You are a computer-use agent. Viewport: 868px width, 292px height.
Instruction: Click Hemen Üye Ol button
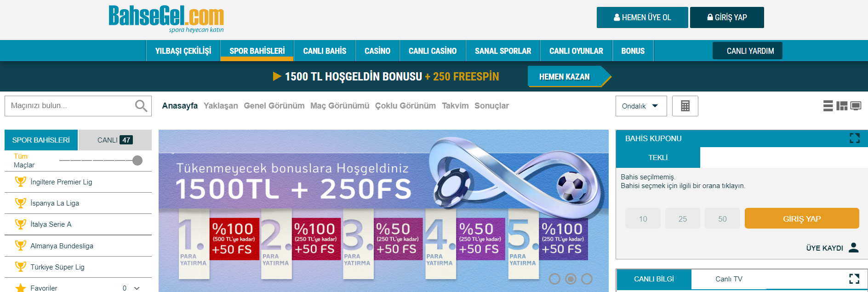coord(642,17)
